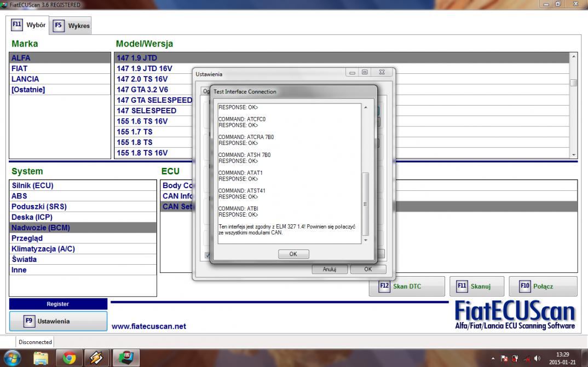This screenshot has height=367, width=588.
Task: Click the F12 Skan DTC button
Action: 407,286
